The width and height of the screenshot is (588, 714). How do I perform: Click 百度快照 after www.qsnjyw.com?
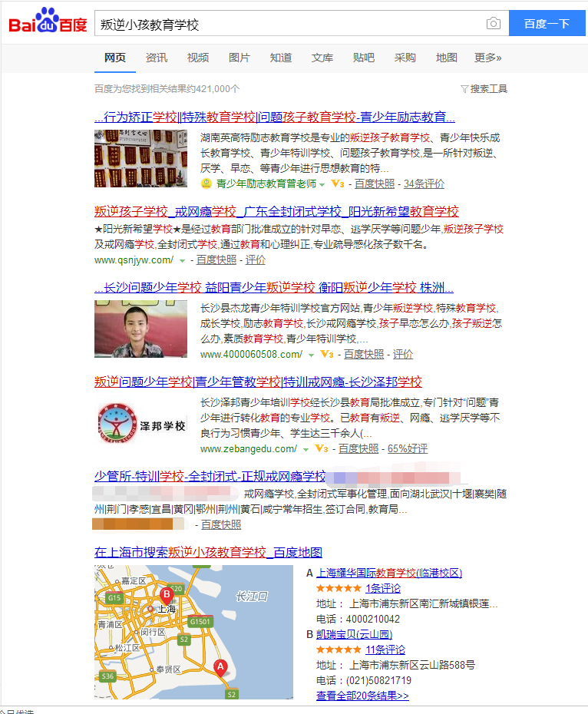tap(216, 260)
